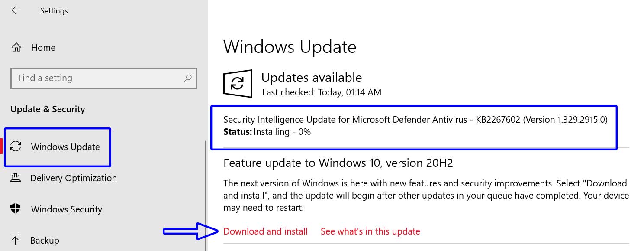Click the Feature update version 20H2 heading
Viewport: 644px width, 251px height.
point(338,163)
